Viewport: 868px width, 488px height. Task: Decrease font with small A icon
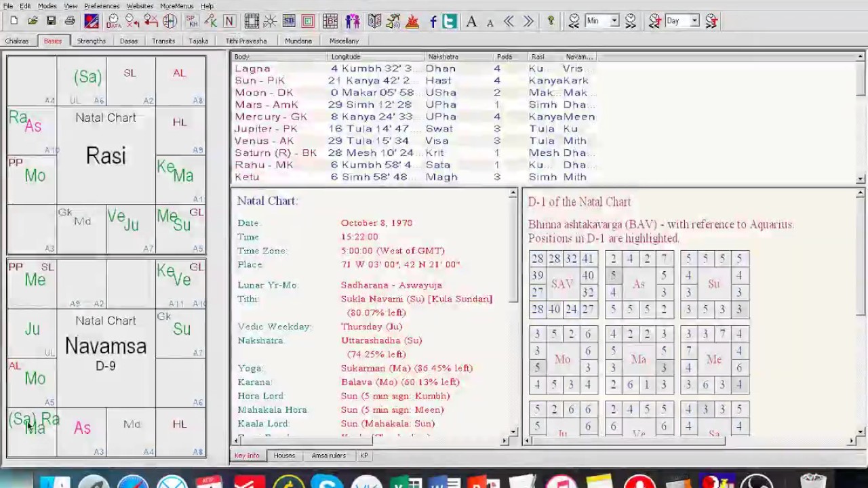[490, 23]
